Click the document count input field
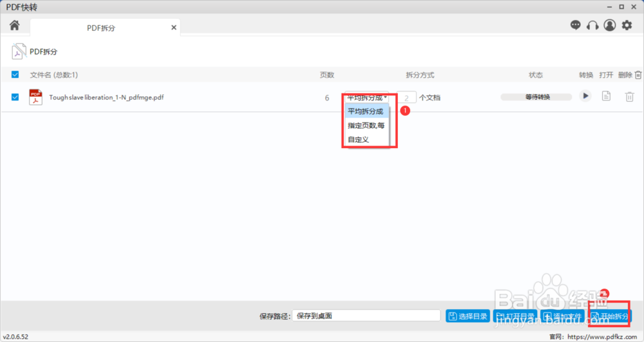The width and height of the screenshot is (644, 342). [406, 98]
